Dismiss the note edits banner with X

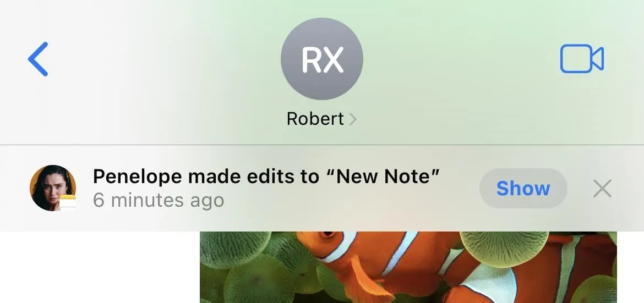603,189
